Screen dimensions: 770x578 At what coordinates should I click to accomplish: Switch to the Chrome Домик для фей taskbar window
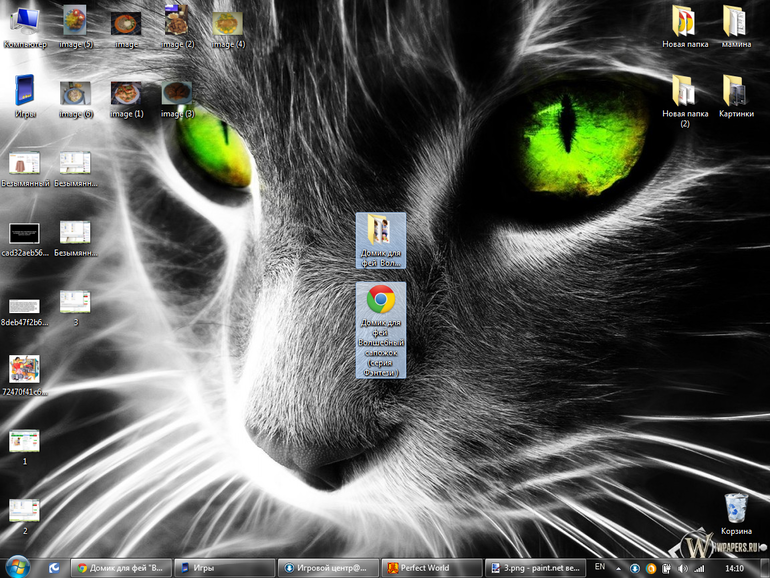pyautogui.click(x=121, y=568)
